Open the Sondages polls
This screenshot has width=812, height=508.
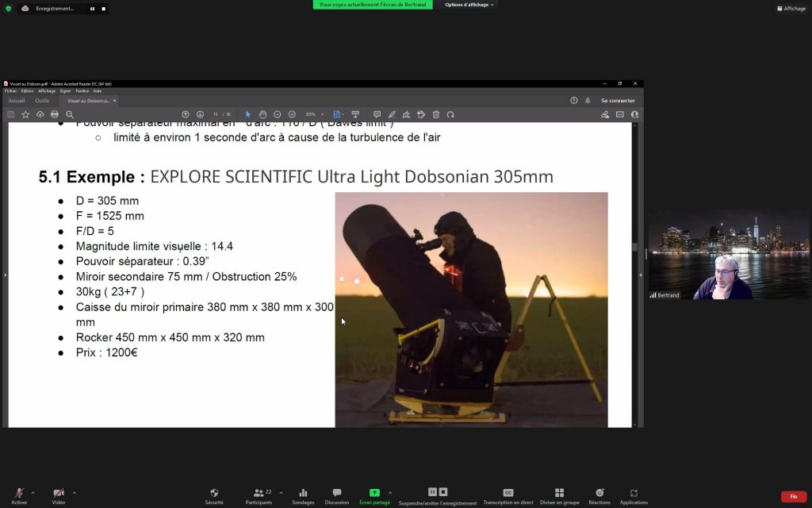click(x=303, y=496)
